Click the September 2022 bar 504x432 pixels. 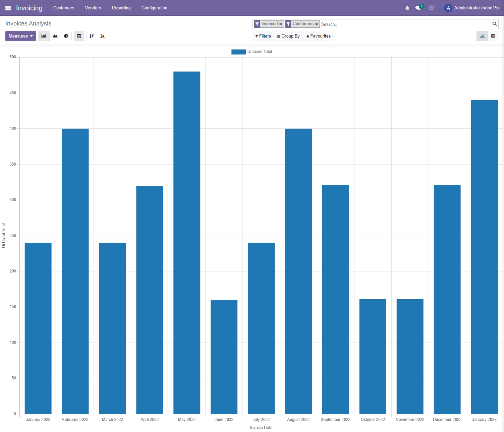click(x=336, y=300)
